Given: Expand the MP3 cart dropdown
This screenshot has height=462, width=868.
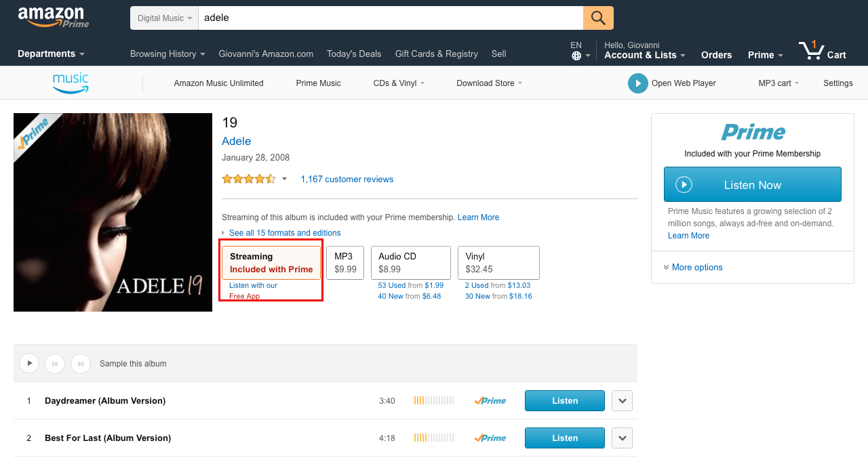Looking at the screenshot, I should coord(778,83).
